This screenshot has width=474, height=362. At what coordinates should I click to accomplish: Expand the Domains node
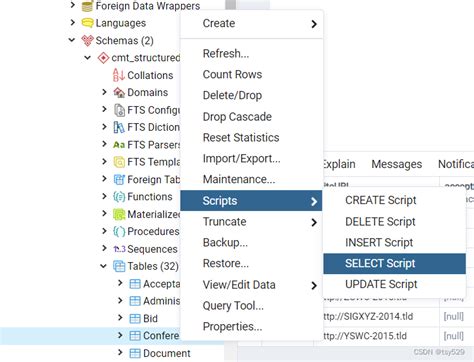[104, 92]
